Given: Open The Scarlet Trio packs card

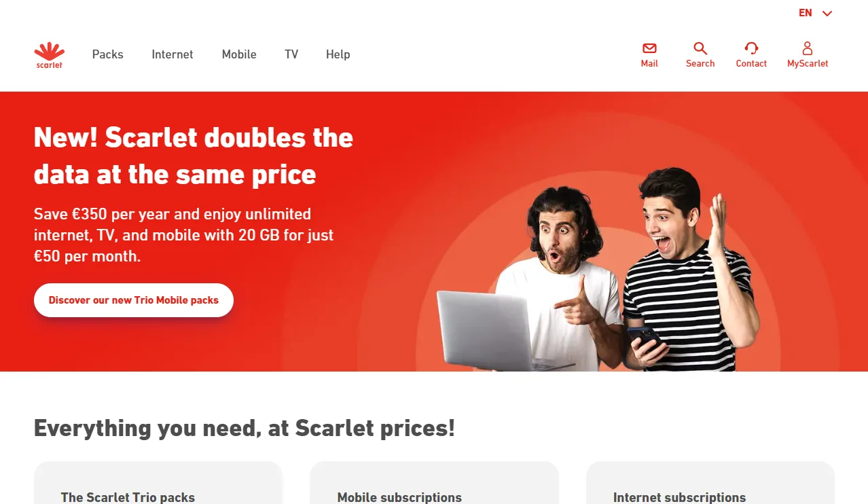Looking at the screenshot, I should [x=158, y=483].
